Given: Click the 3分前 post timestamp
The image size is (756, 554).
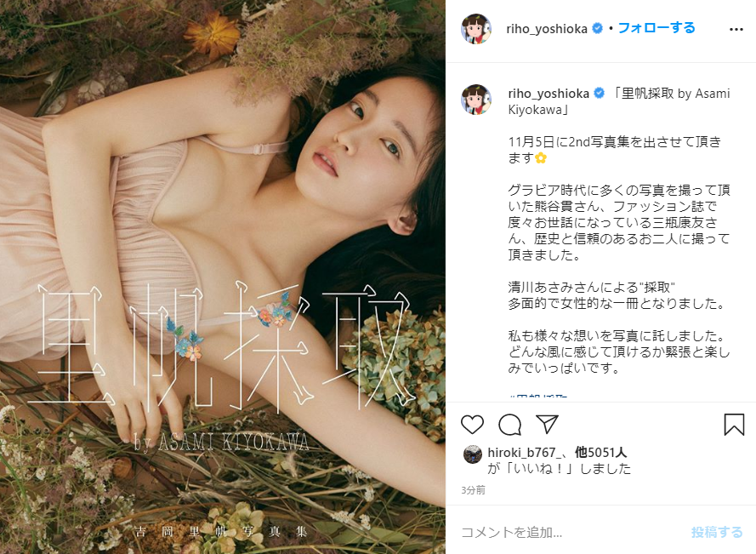Looking at the screenshot, I should point(473,490).
